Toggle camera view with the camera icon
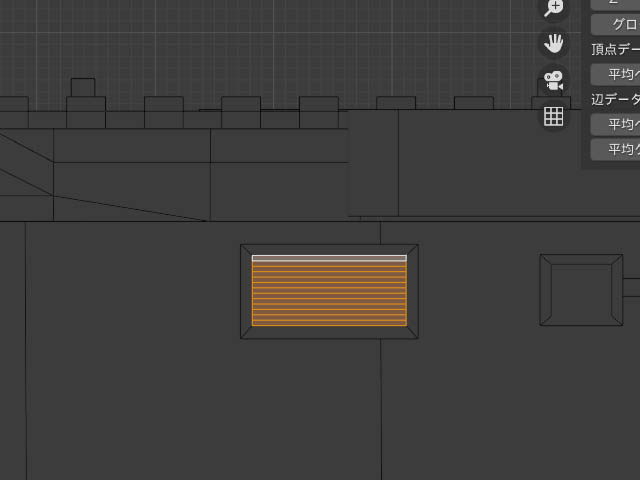 tap(553, 80)
